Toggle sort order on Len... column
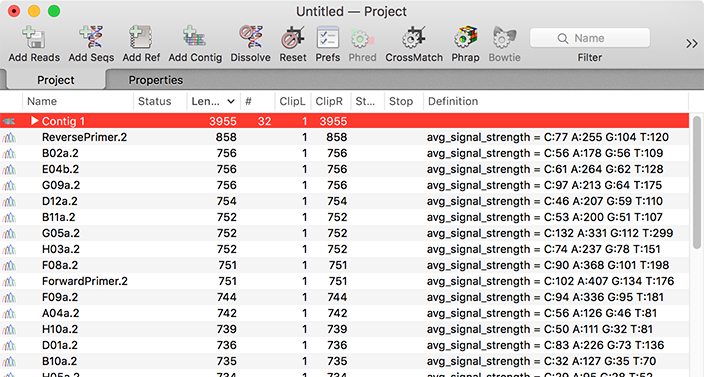Viewport: 704px width, 377px height. [213, 101]
